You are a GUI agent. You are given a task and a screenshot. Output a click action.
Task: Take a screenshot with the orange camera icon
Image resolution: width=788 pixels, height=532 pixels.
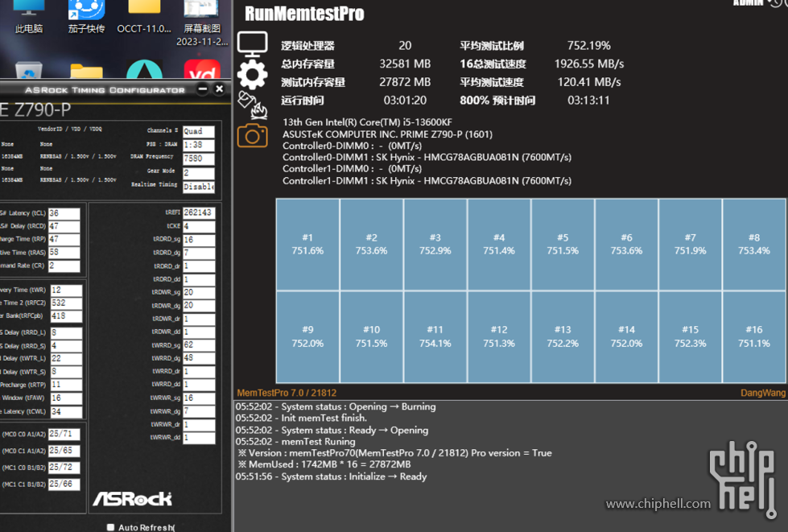(x=252, y=136)
